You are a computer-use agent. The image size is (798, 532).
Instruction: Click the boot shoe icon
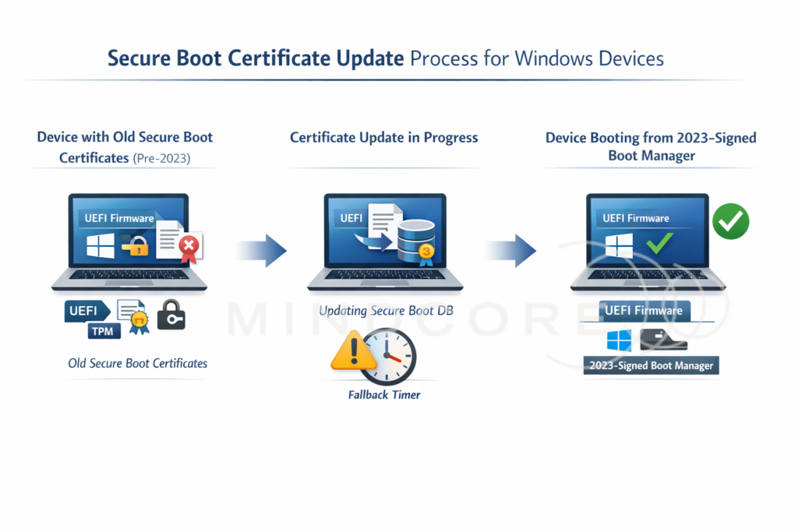(662, 340)
